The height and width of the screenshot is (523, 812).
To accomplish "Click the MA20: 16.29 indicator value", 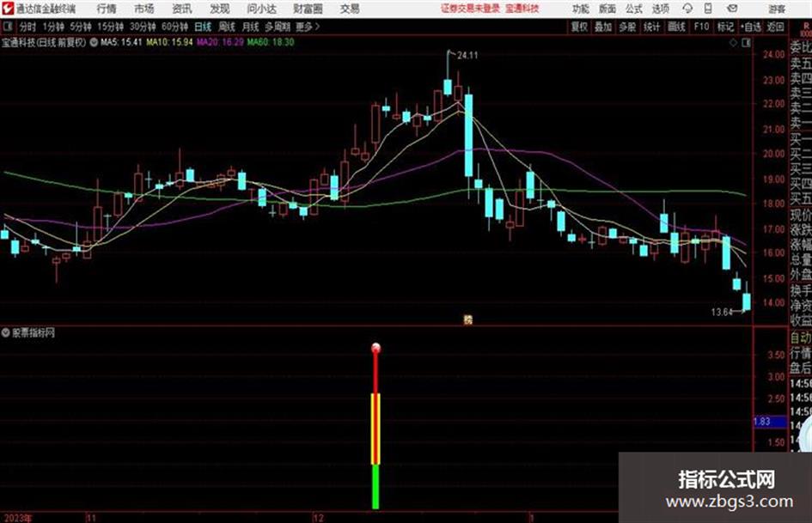I will [x=220, y=42].
